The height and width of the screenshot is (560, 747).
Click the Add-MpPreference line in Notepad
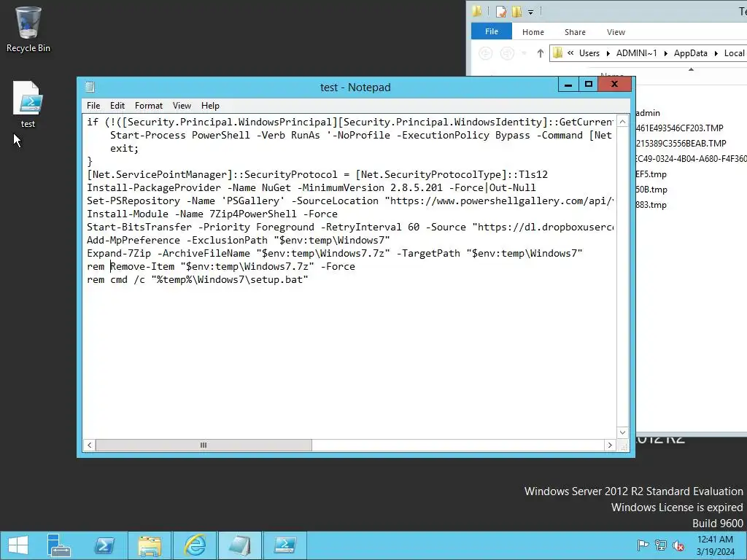pos(239,240)
